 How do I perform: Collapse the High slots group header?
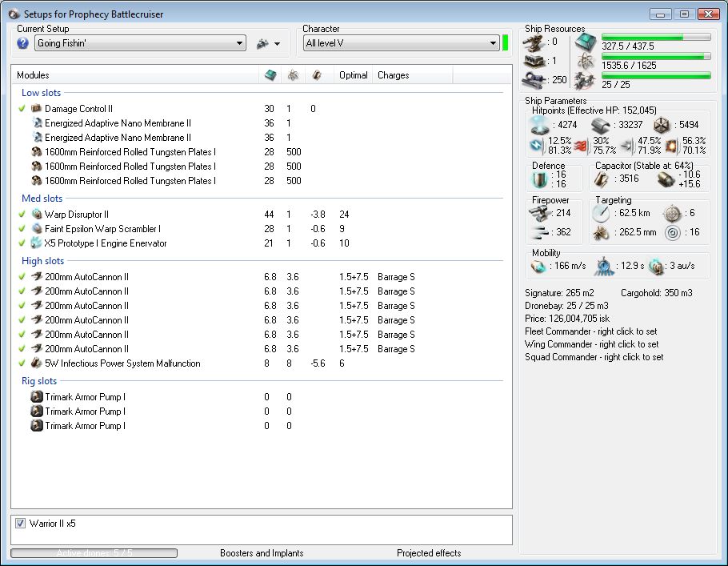42,261
